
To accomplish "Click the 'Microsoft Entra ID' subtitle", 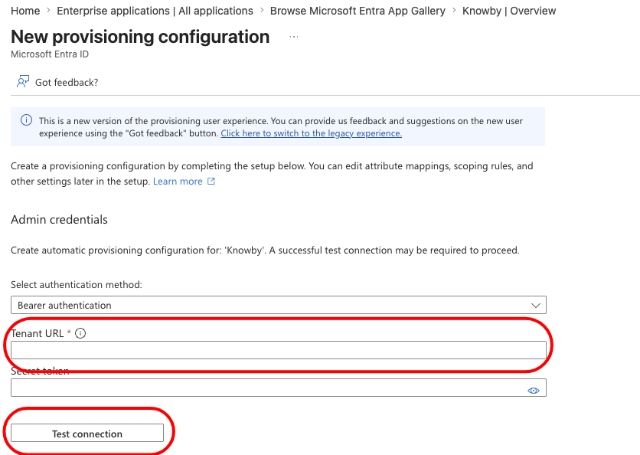I will click(x=49, y=54).
